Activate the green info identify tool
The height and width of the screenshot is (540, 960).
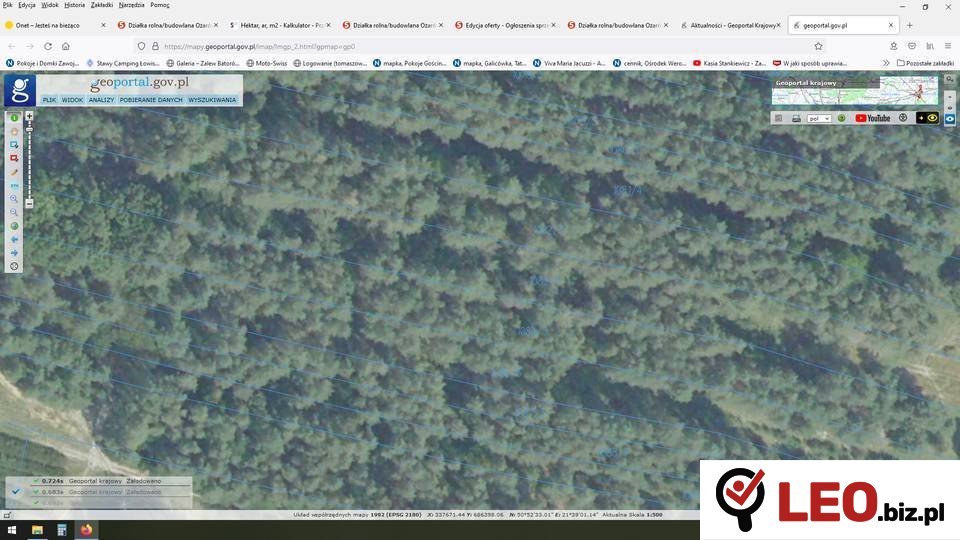[x=14, y=117]
